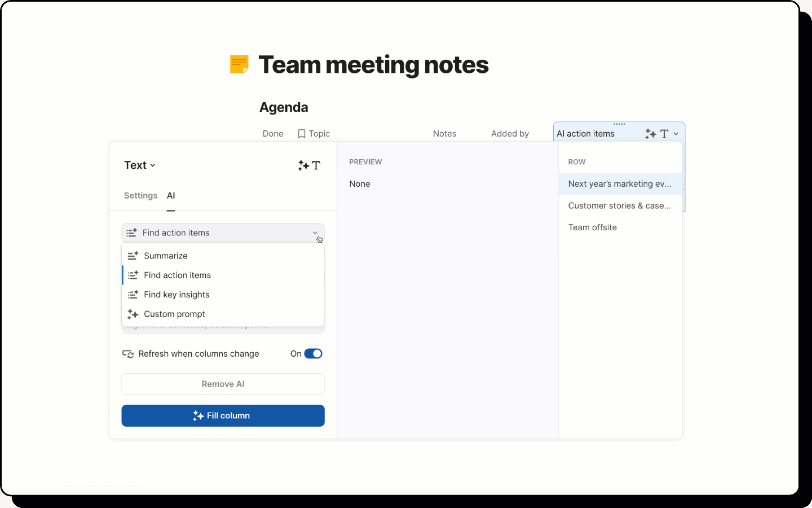
Task: Toggle off Refresh when columns change
Action: [313, 354]
